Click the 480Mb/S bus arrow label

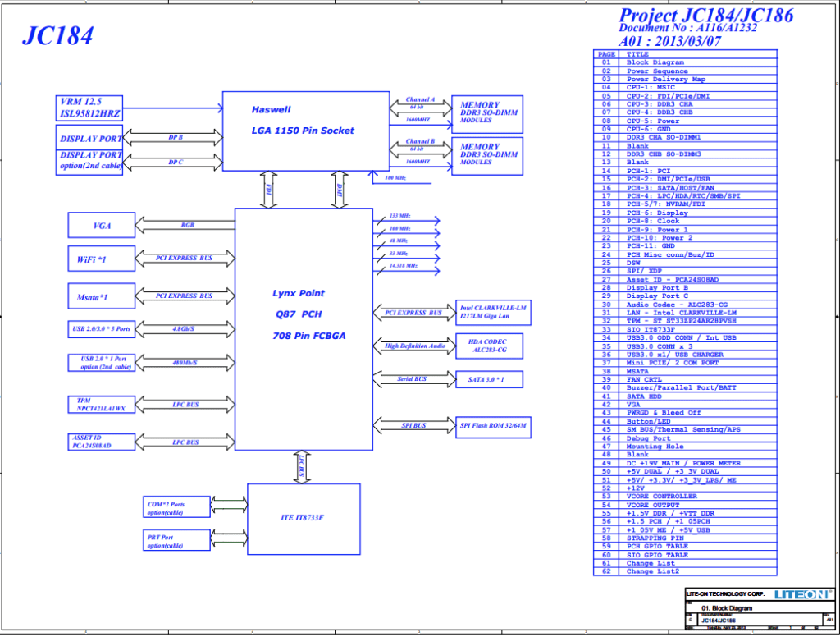tap(185, 363)
